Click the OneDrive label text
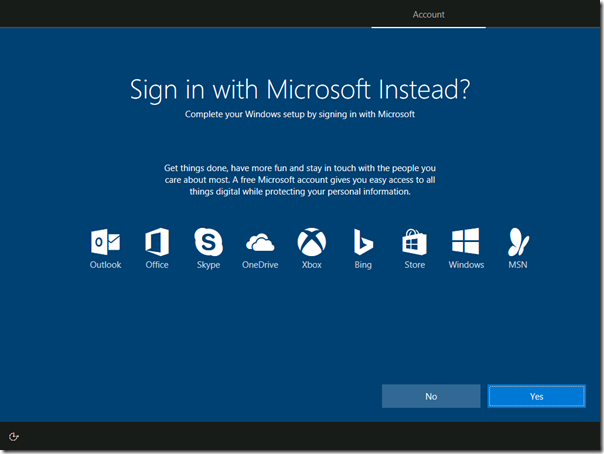The width and height of the screenshot is (604, 454). pyautogui.click(x=260, y=265)
